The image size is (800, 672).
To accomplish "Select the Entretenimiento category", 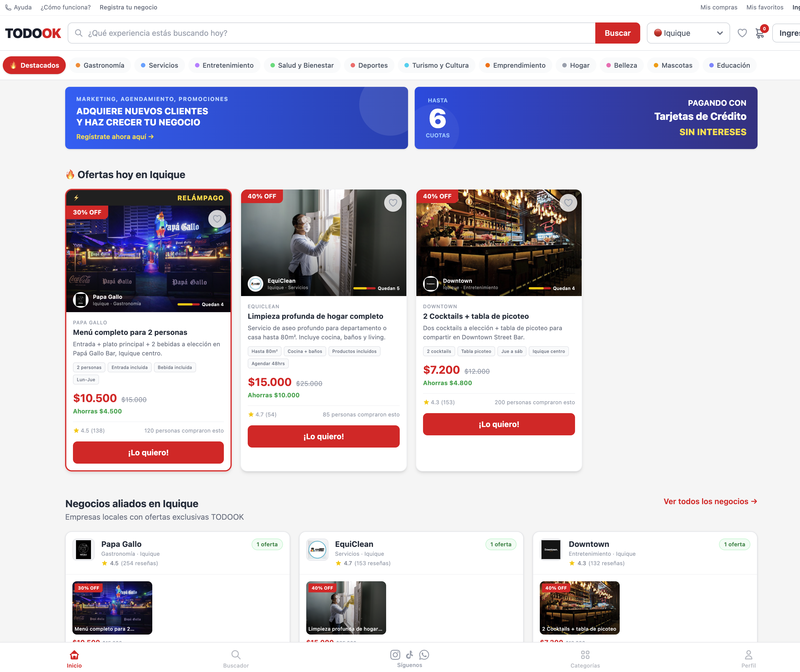I will pyautogui.click(x=224, y=65).
